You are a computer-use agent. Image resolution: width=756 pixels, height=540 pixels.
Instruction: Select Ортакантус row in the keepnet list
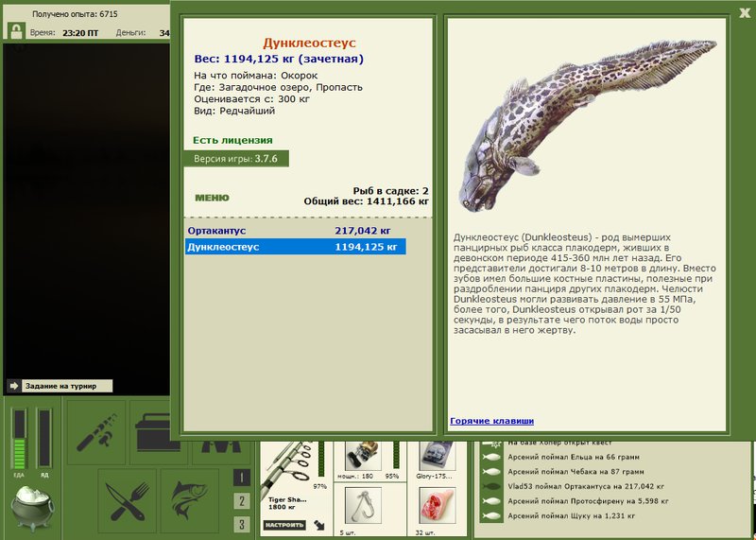point(295,231)
